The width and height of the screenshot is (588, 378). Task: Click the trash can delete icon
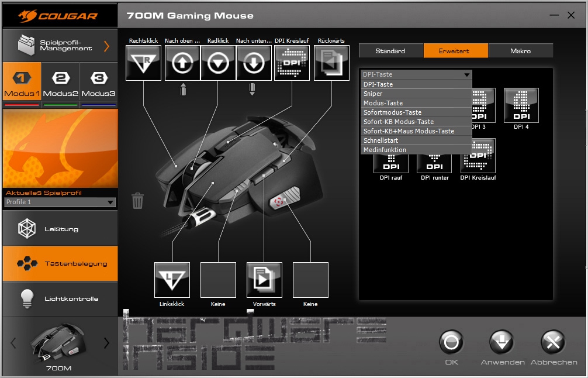137,201
